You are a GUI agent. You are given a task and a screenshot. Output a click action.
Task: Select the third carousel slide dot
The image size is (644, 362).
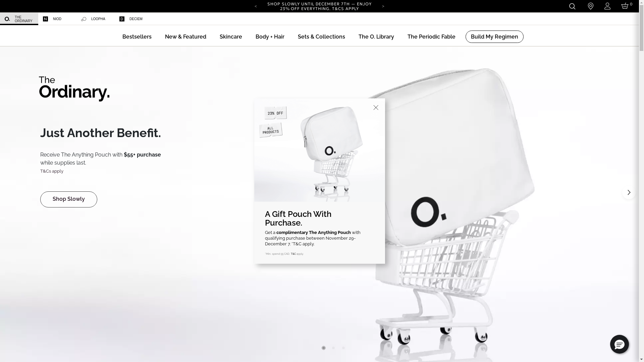tap(343, 348)
